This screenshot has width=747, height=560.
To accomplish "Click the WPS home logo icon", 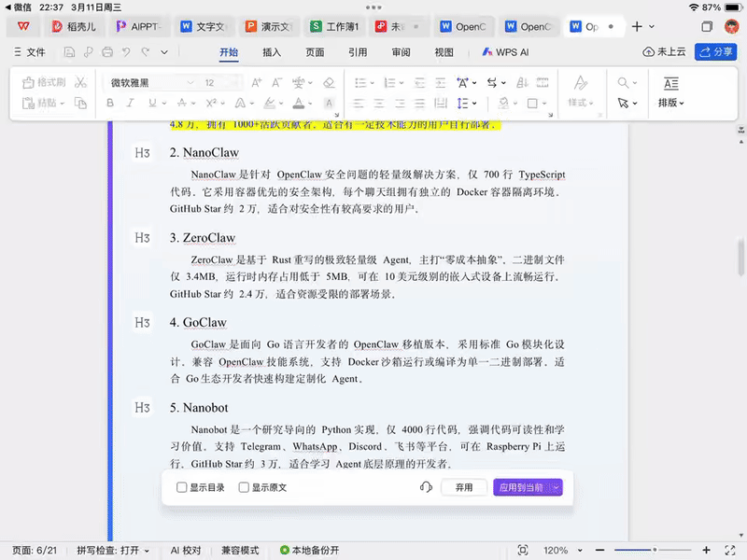I will click(22, 27).
